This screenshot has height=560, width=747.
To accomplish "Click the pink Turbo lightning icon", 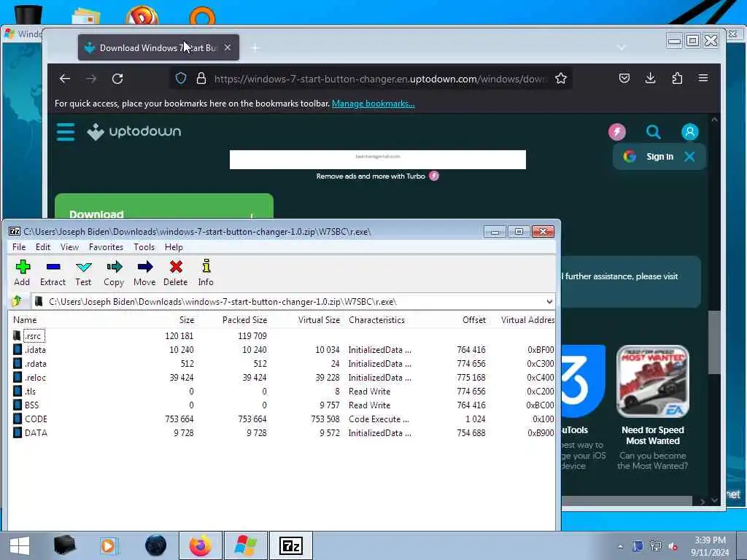I will click(x=617, y=132).
